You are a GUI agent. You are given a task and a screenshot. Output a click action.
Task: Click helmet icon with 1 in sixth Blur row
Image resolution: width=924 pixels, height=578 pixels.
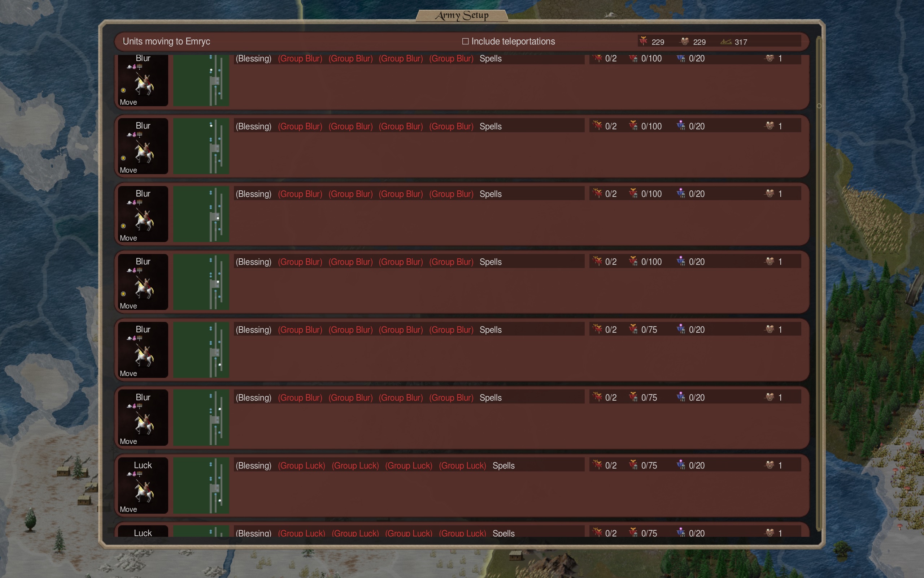pyautogui.click(x=770, y=397)
